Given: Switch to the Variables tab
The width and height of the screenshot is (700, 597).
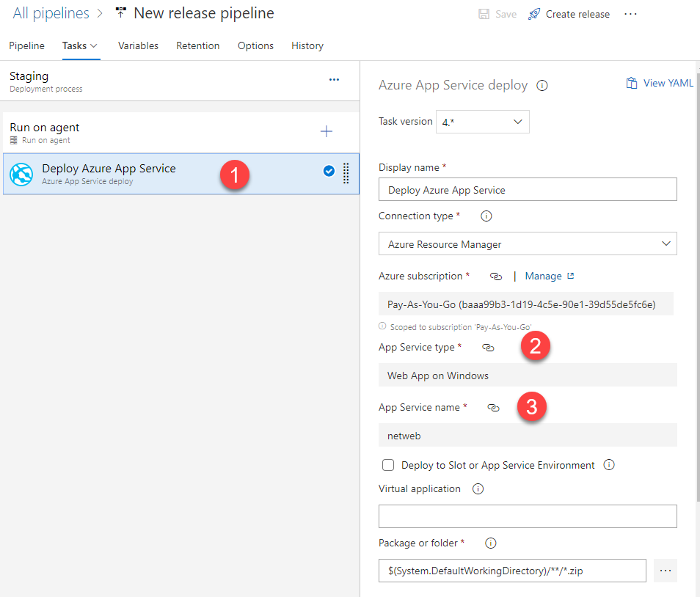Looking at the screenshot, I should click(138, 45).
